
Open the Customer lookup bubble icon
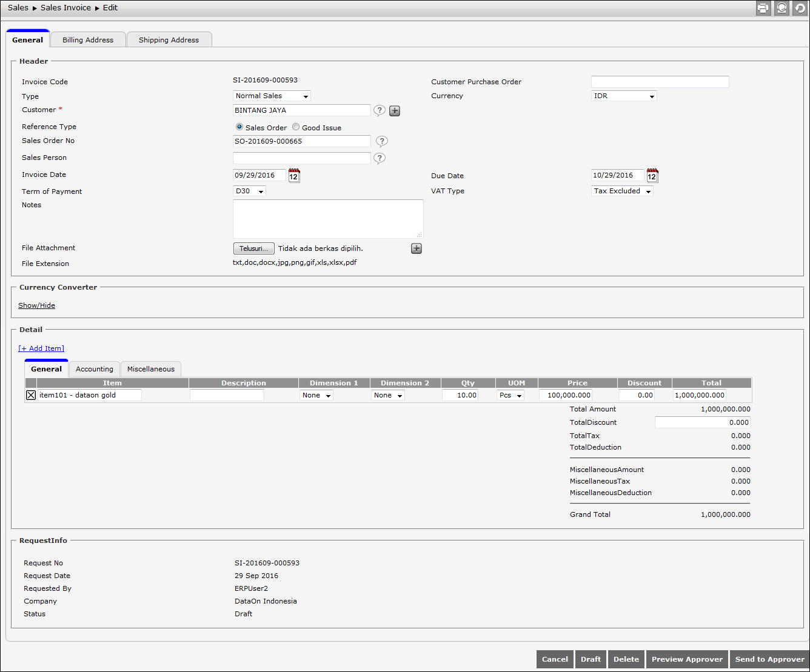(x=379, y=110)
